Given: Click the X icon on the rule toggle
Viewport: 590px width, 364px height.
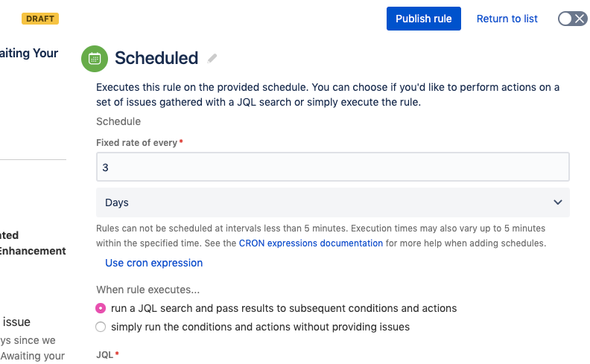Looking at the screenshot, I should 580,19.
